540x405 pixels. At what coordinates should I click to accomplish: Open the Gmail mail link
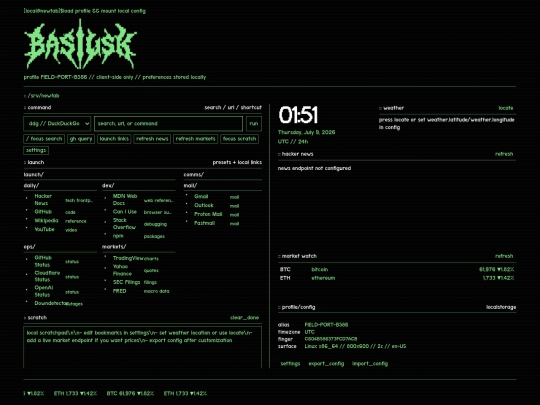[x=201, y=197]
